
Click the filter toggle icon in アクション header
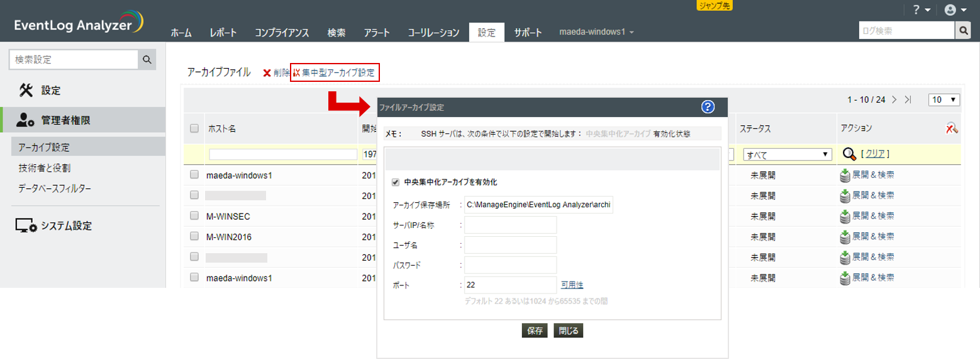coord(952,128)
